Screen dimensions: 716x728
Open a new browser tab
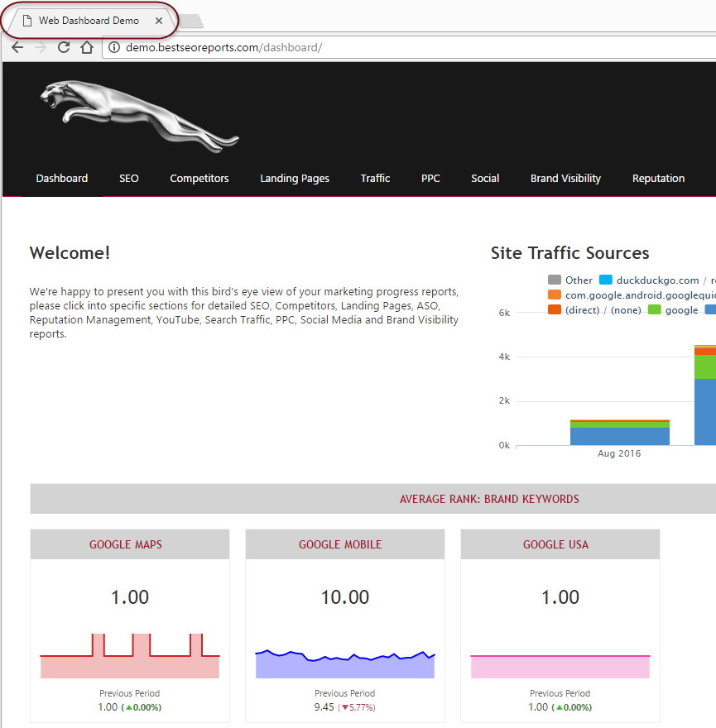click(x=190, y=22)
